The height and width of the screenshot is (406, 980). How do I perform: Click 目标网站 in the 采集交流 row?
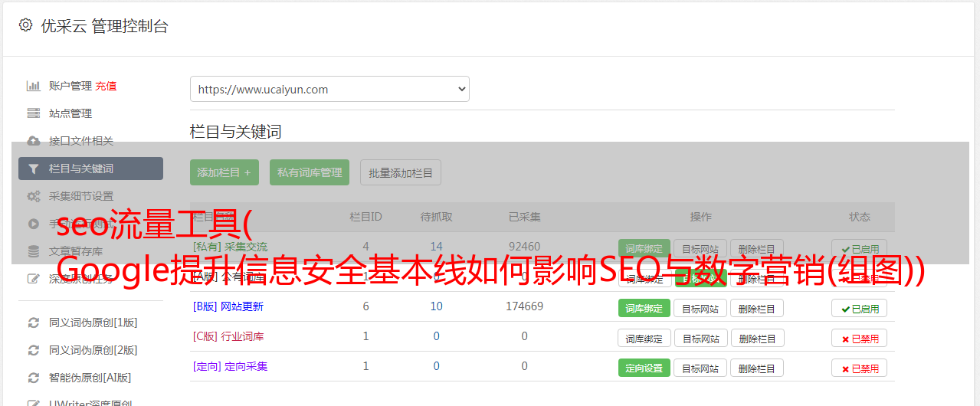pyautogui.click(x=700, y=248)
